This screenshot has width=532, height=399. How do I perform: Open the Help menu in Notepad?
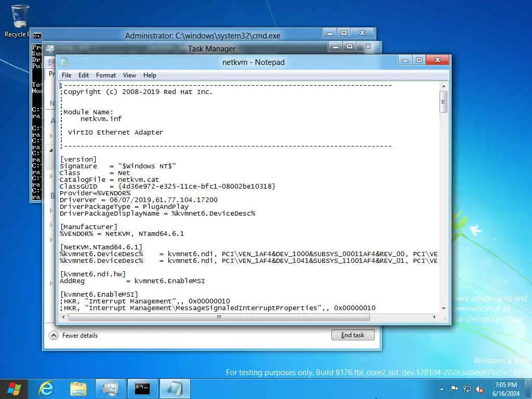point(150,75)
